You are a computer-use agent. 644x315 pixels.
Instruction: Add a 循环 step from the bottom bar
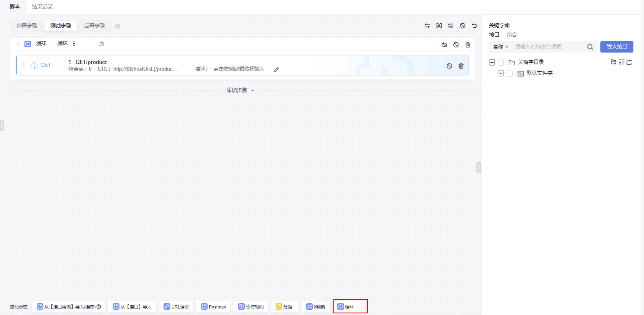347,306
